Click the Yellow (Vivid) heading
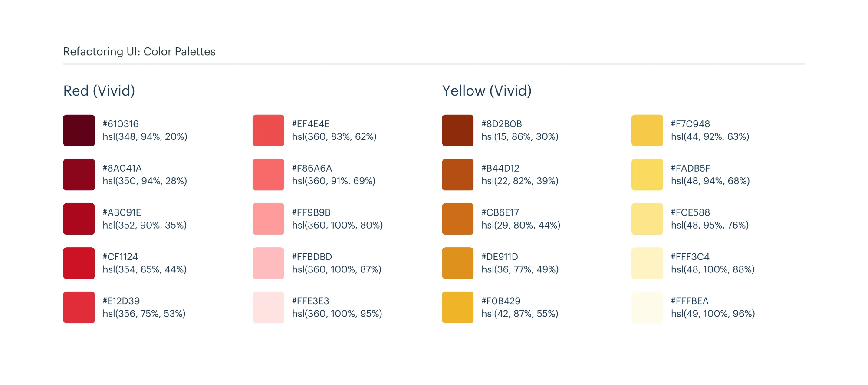Viewport: 868px width, 385px height. [x=487, y=91]
